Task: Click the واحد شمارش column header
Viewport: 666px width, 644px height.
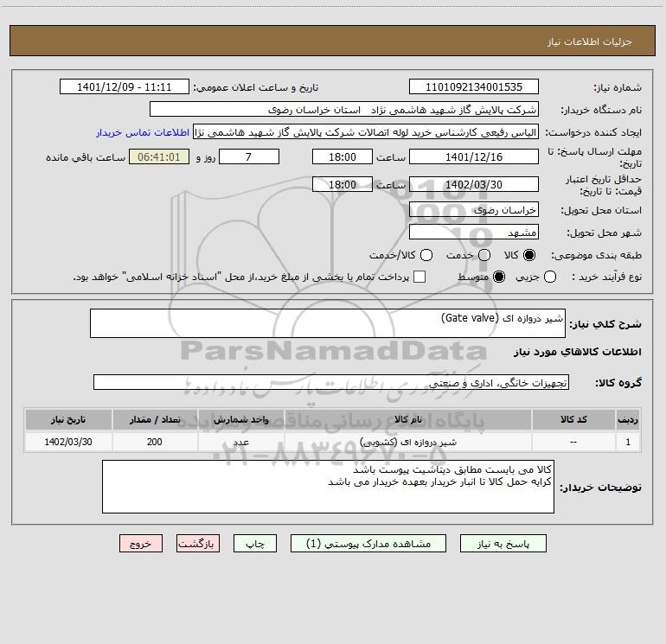Action: [x=240, y=419]
